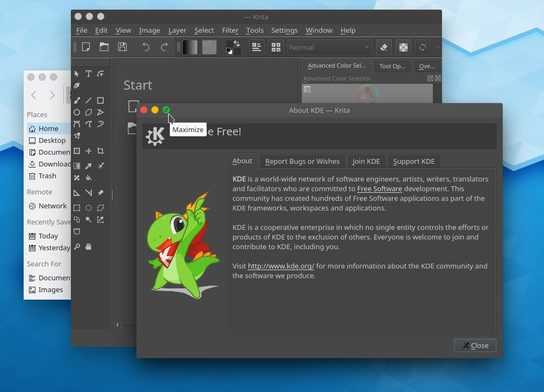
Task: Select the Multibrush tool
Action: click(77, 136)
